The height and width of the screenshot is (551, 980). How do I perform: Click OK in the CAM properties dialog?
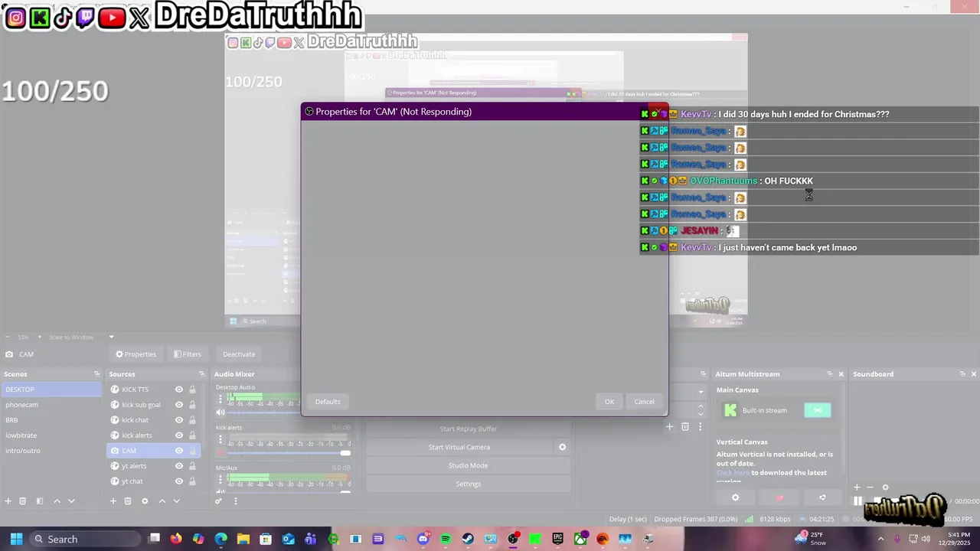pos(609,402)
